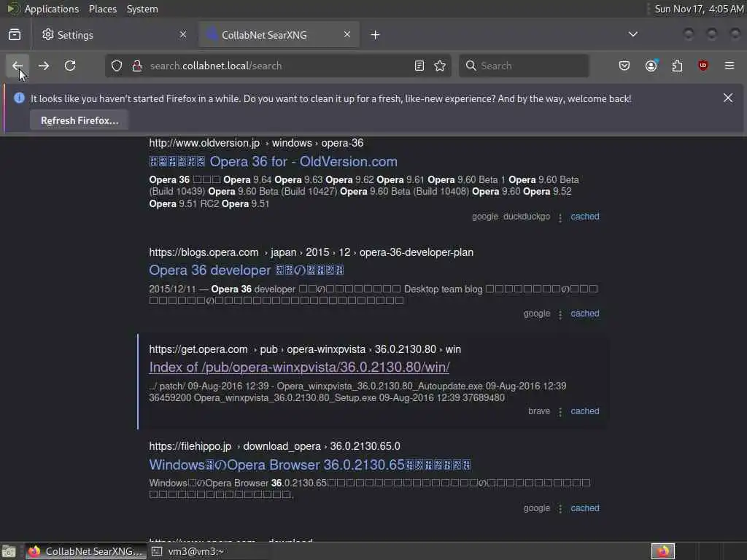The height and width of the screenshot is (560, 747).
Task: Expand options dots for OldVersion result
Action: point(560,217)
